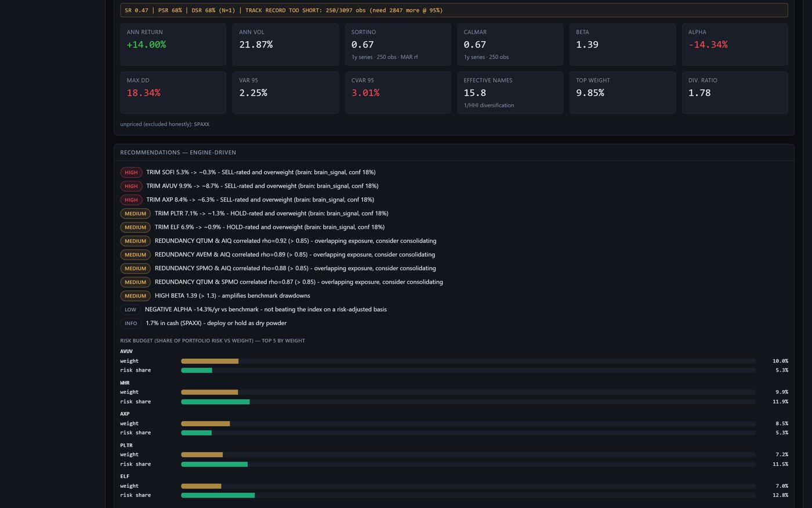Select HIGH BETA 1.39 warning text
Viewport: 812px width, 508px height.
[x=233, y=296]
